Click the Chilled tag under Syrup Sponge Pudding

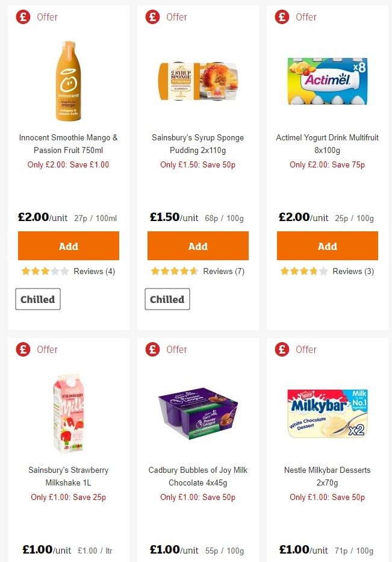(x=167, y=299)
